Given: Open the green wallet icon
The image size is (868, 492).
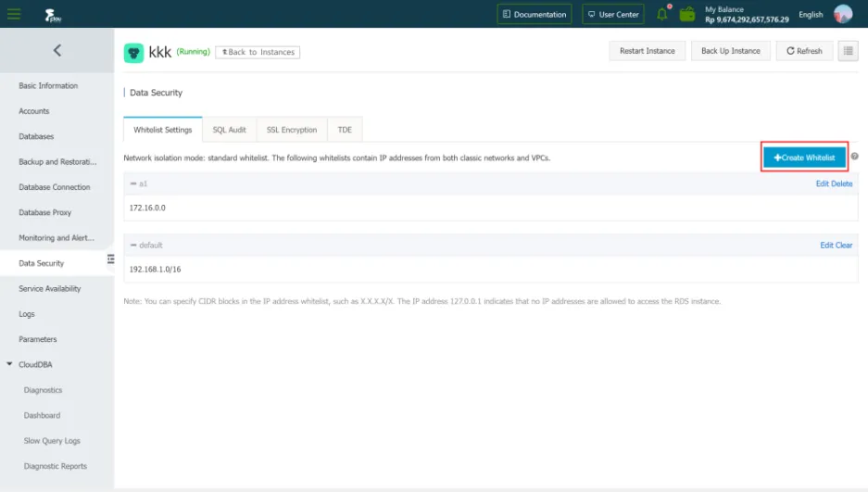Looking at the screenshot, I should click(x=687, y=14).
